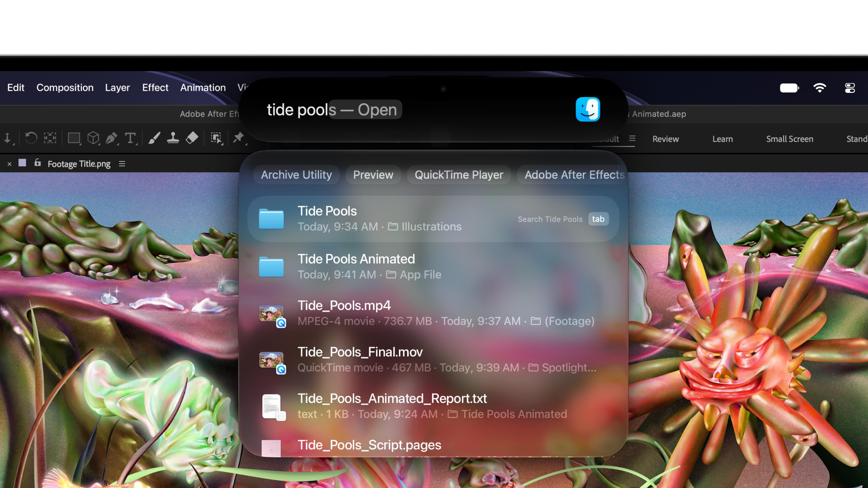
Task: Open the workspace options menu beside Default
Action: tap(632, 138)
